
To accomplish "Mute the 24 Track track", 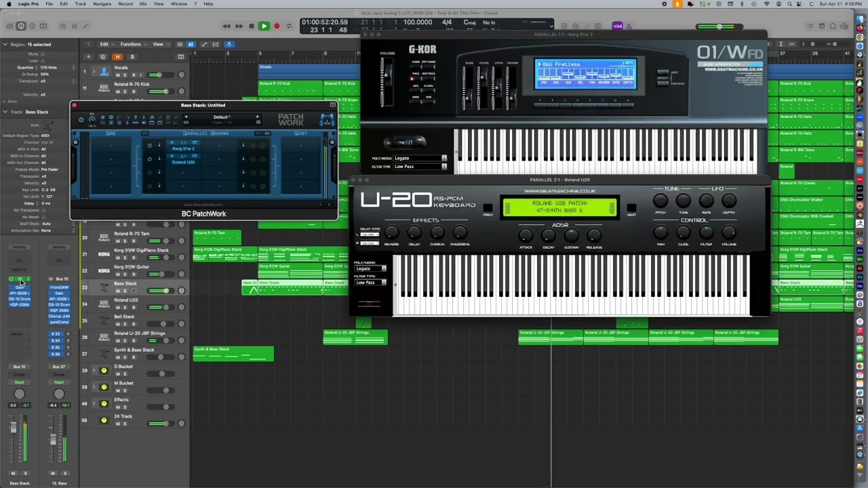I will (x=117, y=424).
